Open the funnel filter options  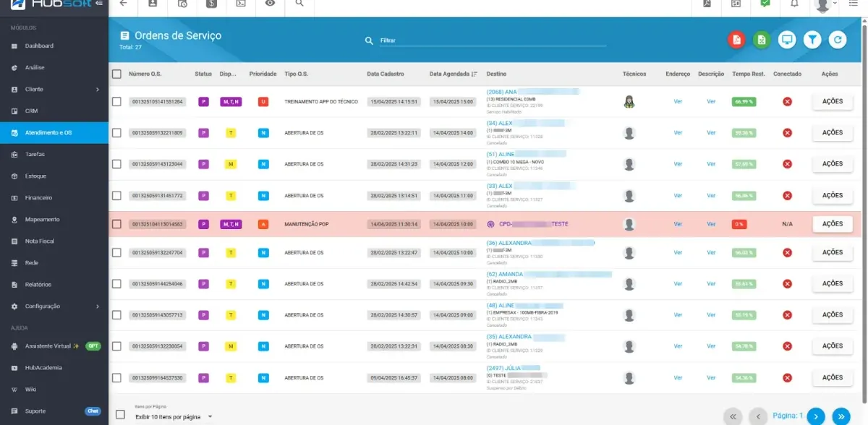812,40
